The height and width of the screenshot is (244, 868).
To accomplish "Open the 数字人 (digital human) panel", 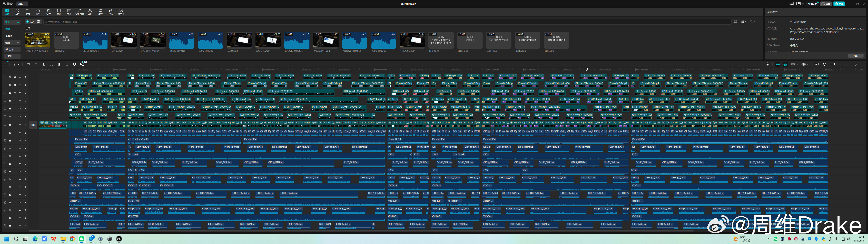I will point(121,12).
